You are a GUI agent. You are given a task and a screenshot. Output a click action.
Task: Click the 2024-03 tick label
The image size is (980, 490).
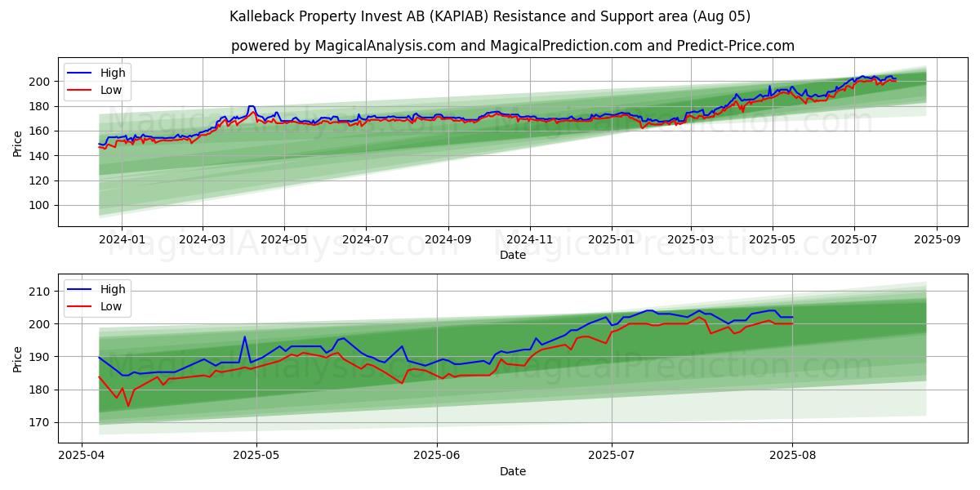point(202,240)
